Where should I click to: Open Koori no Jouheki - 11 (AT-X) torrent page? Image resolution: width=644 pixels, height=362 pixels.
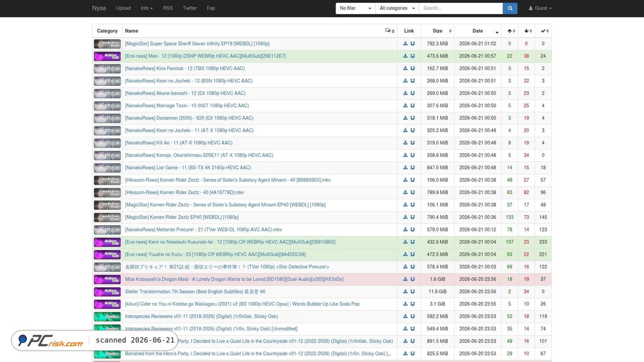(x=189, y=130)
